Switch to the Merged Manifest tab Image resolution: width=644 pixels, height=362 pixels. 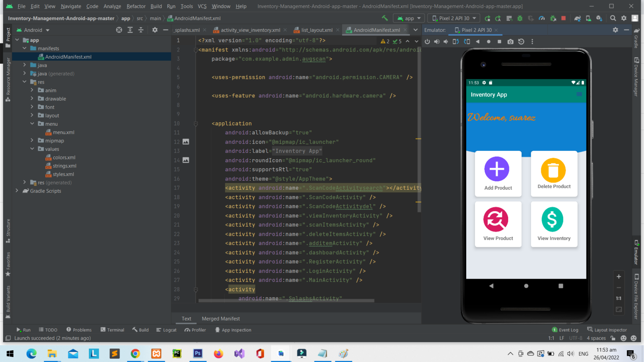(x=221, y=318)
